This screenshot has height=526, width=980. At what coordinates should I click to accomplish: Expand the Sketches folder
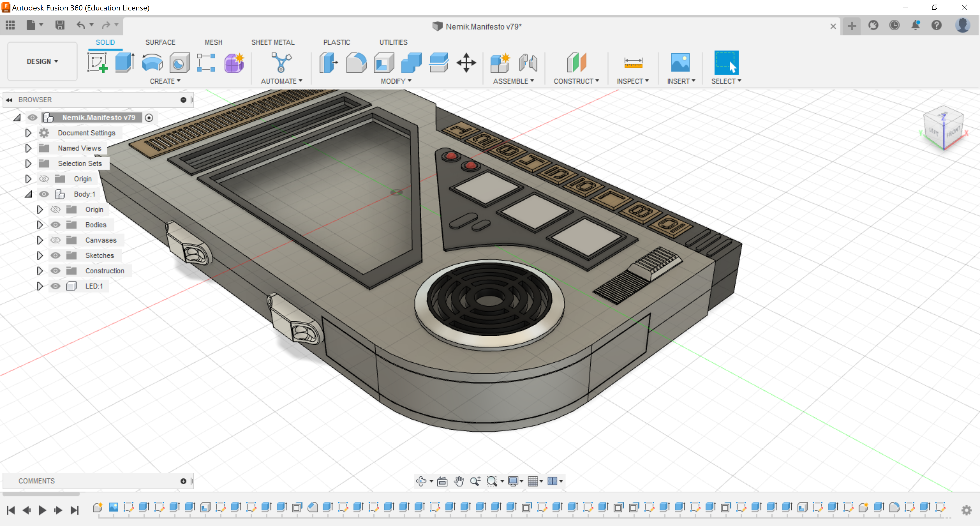[x=40, y=255]
